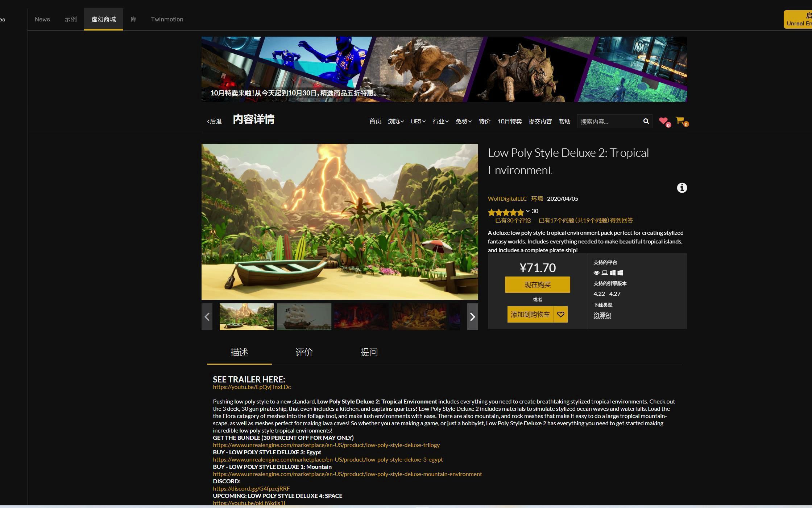Image resolution: width=812 pixels, height=508 pixels.
Task: Go back using the left carousel arrow
Action: coord(207,317)
